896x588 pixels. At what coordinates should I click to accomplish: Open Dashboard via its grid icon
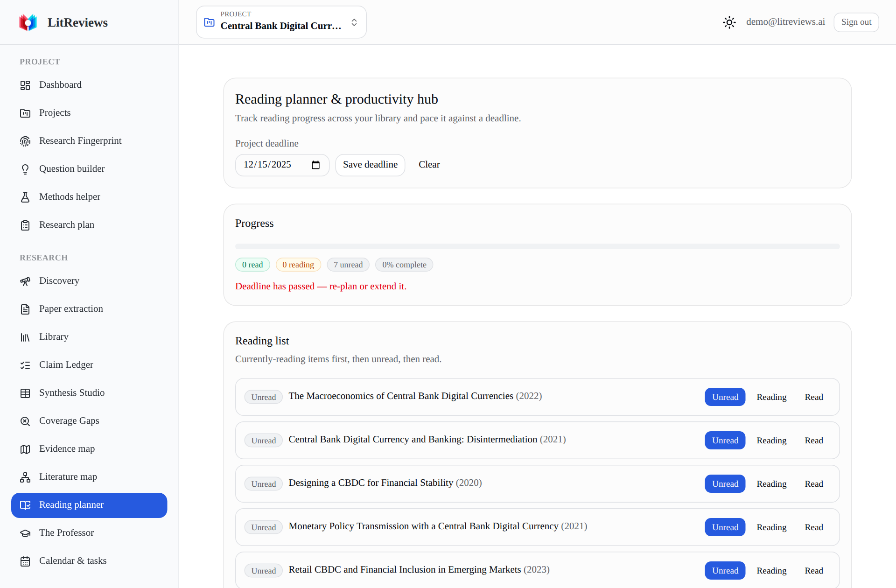click(x=25, y=85)
